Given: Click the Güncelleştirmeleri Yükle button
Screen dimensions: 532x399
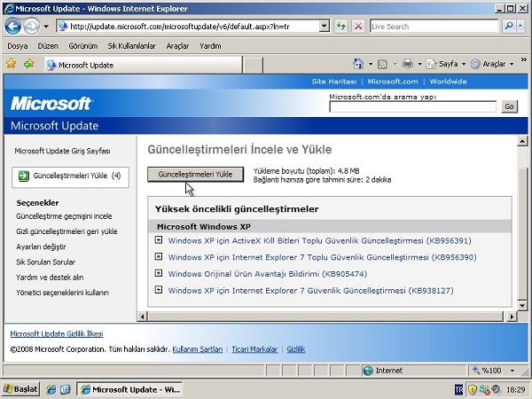Looking at the screenshot, I should point(194,175).
